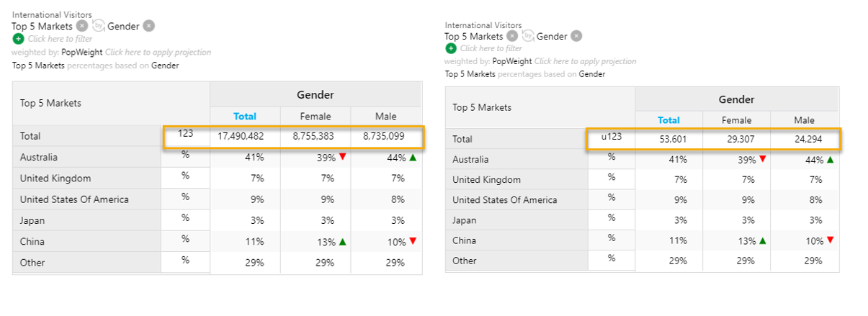The image size is (868, 316).
Task: Click 'Click here to filter' on right
Action: 491,48
